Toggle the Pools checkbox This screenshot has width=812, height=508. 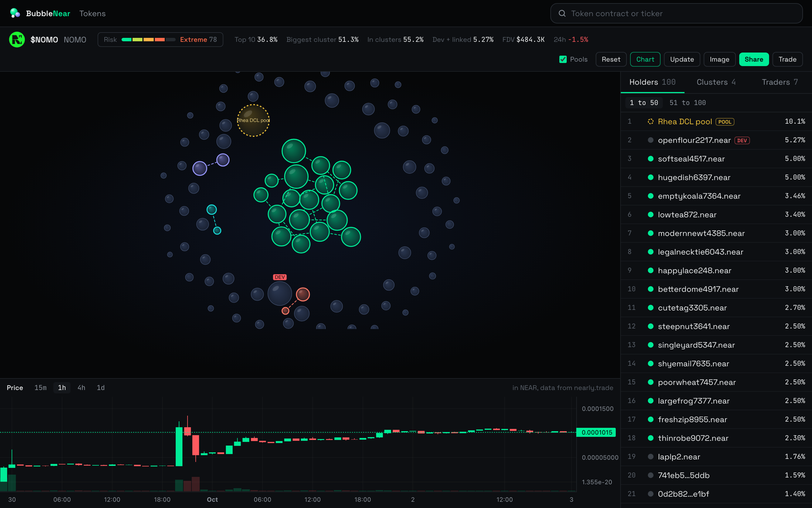(563, 59)
